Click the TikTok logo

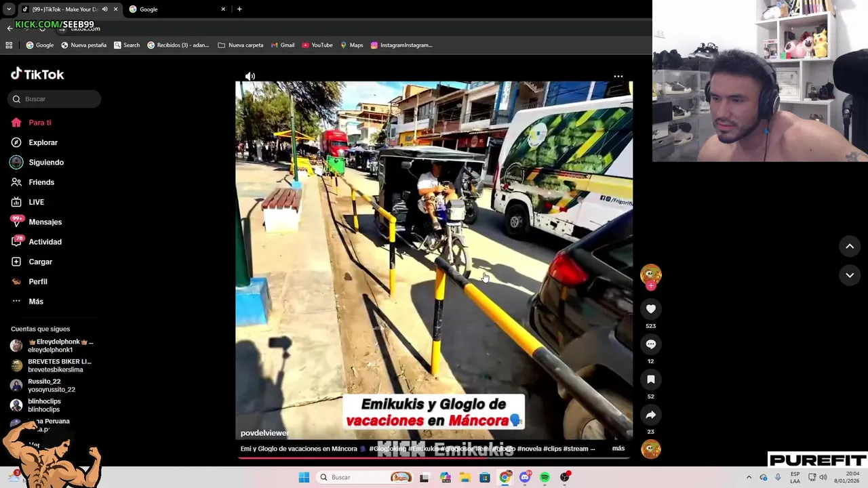pos(37,74)
